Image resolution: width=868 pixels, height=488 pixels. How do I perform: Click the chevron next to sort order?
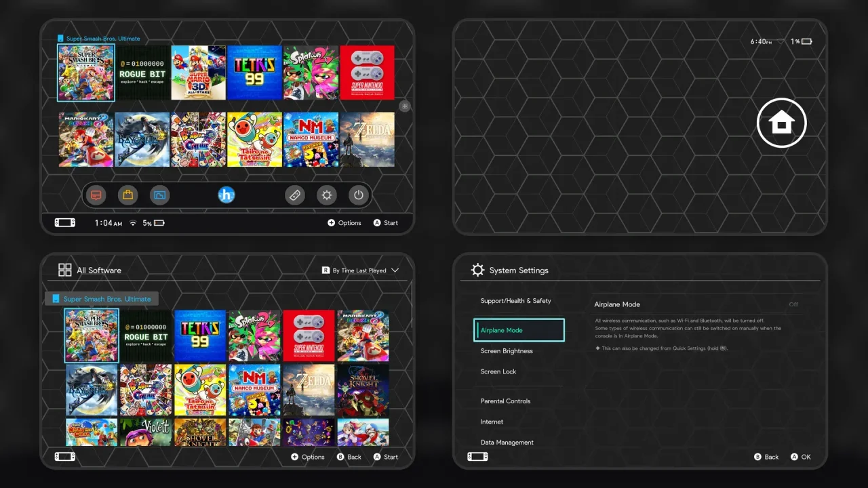point(395,270)
